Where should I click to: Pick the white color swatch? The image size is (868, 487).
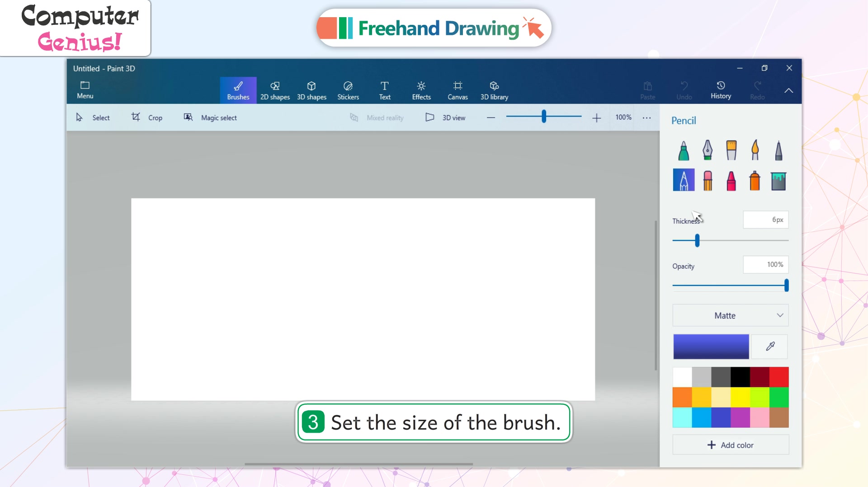click(682, 377)
